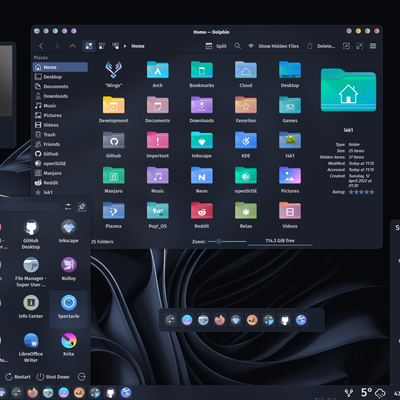The height and width of the screenshot is (400, 400).
Task: Select the Github folder icon
Action: pos(113,140)
